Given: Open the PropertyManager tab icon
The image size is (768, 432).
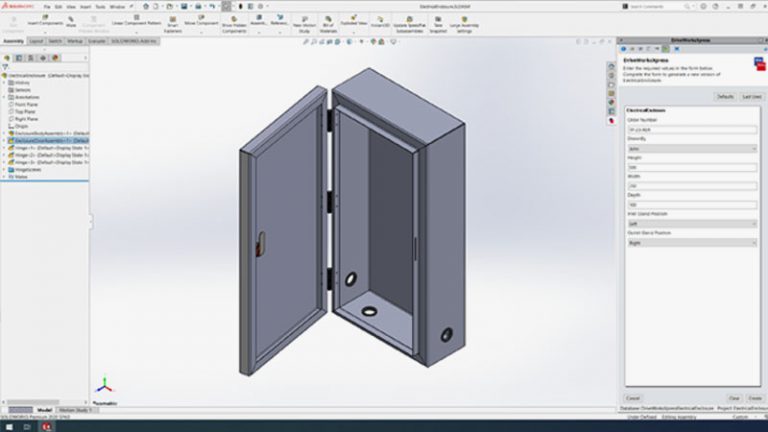Looking at the screenshot, I should [x=19, y=58].
